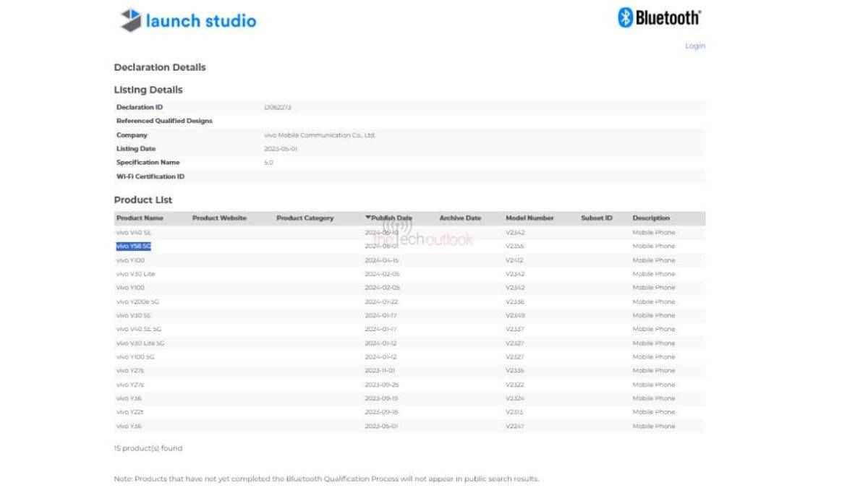868x488 pixels.
Task: Click the Listing Details heading
Action: tap(148, 90)
